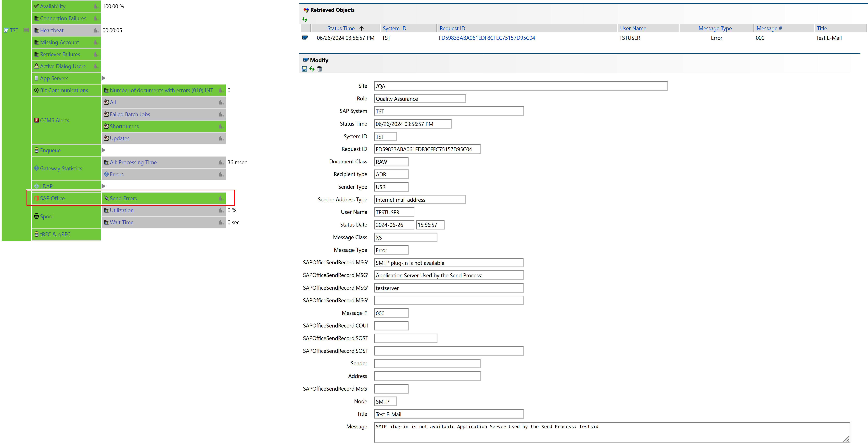The width and height of the screenshot is (868, 448).
Task: Open the chart icon for Failed Batch Jobs
Action: 221,115
